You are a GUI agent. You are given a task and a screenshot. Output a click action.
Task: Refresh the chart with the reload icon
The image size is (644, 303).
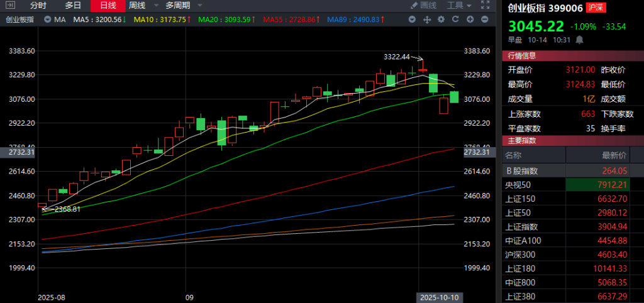click(x=455, y=19)
